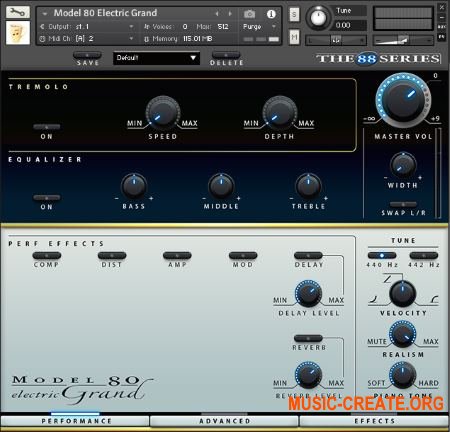Close the instrument with X button
This screenshot has width=450, height=432.
(x=442, y=7)
